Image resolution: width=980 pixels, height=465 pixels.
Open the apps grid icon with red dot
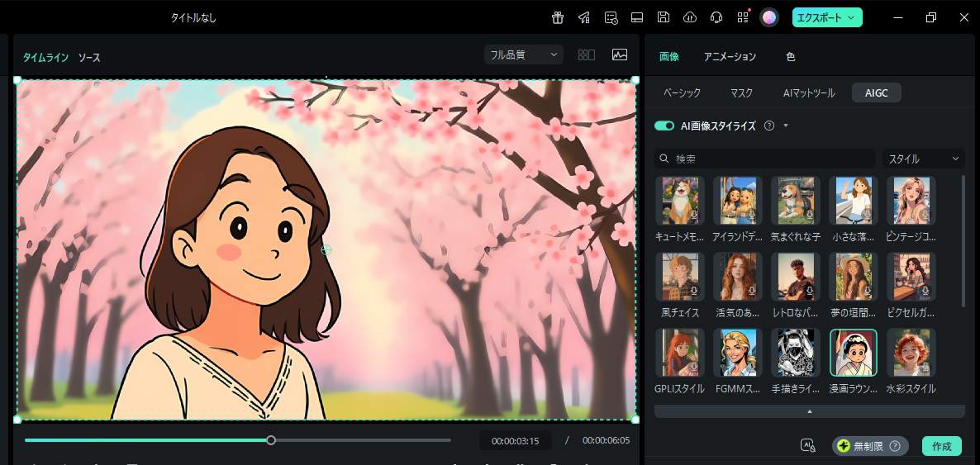tap(743, 17)
